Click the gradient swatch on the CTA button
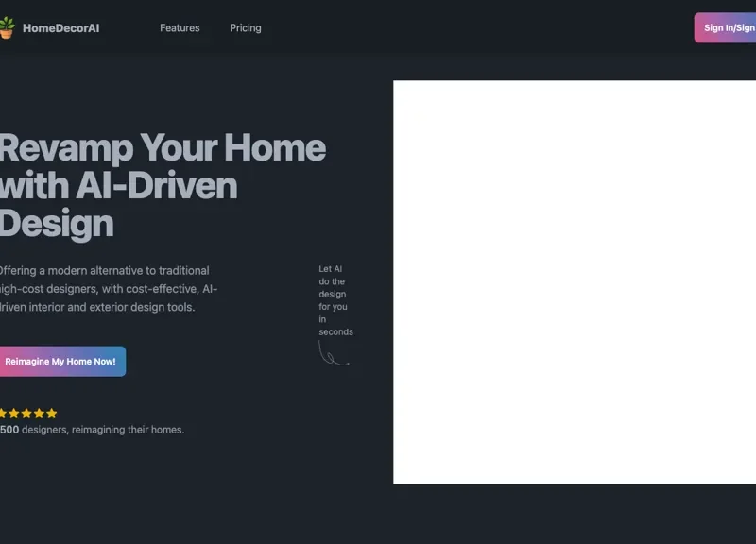The height and width of the screenshot is (544, 756). tap(60, 361)
